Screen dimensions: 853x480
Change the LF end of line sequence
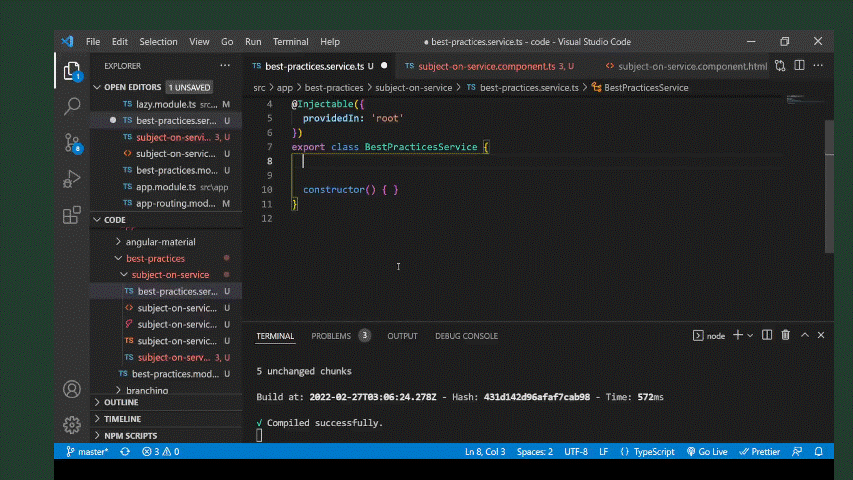pyautogui.click(x=604, y=452)
